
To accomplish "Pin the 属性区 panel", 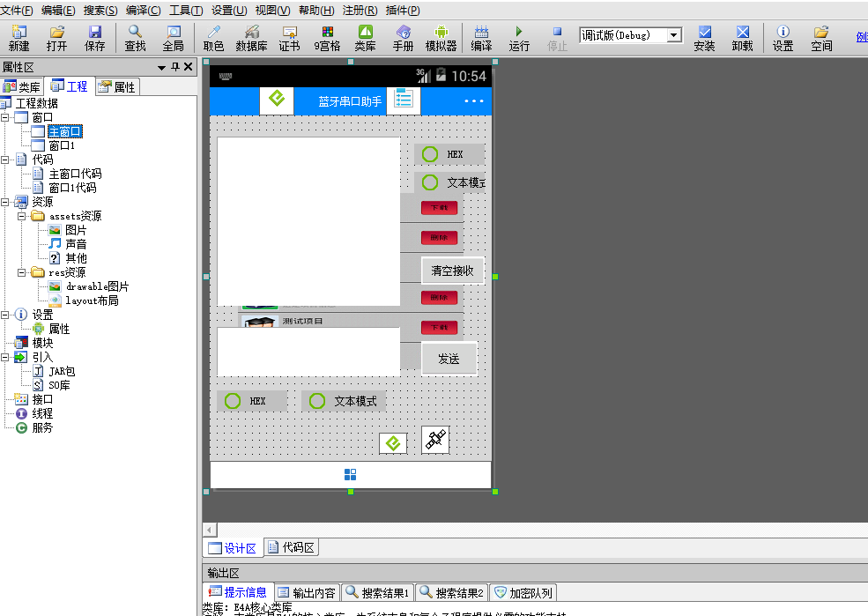I will point(175,67).
